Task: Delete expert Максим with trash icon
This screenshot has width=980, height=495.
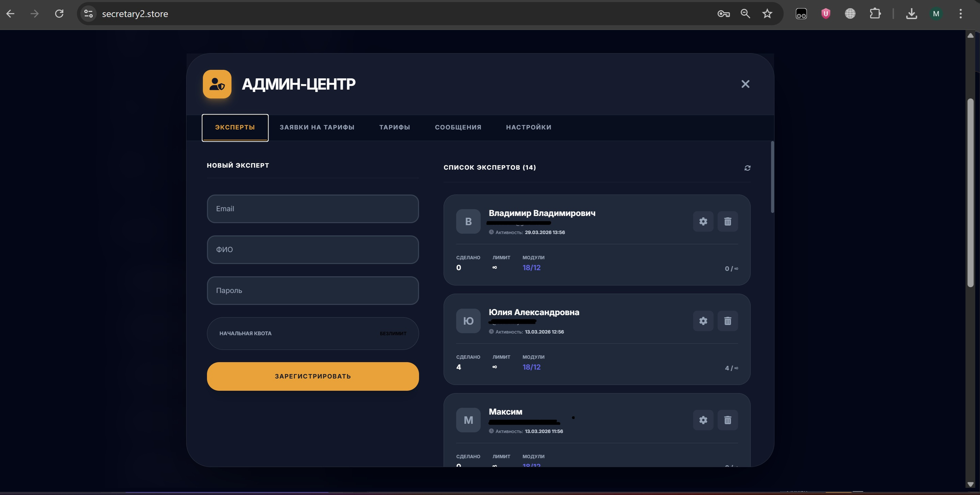Action: point(727,420)
